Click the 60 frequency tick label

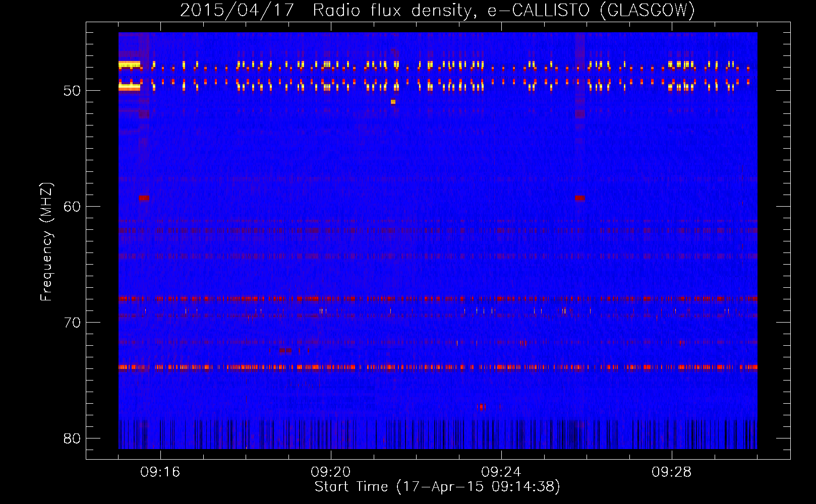point(72,207)
